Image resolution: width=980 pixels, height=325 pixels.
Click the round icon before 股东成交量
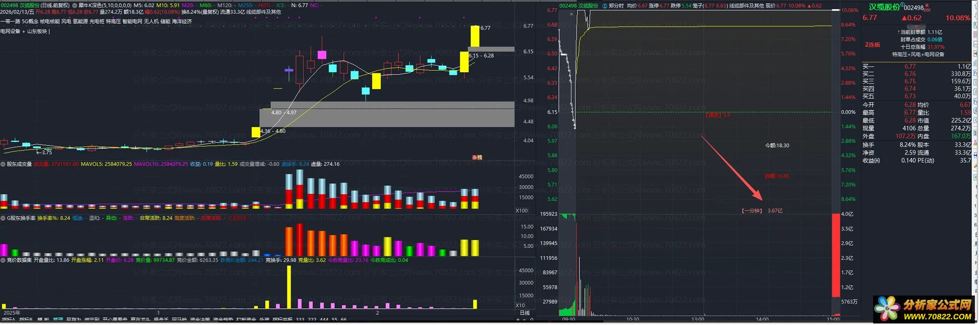(x=3, y=164)
